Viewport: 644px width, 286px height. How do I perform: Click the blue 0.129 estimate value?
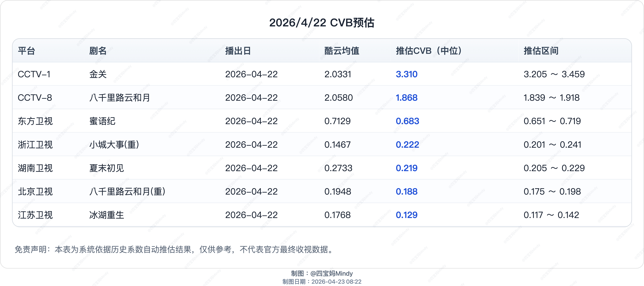pyautogui.click(x=406, y=215)
